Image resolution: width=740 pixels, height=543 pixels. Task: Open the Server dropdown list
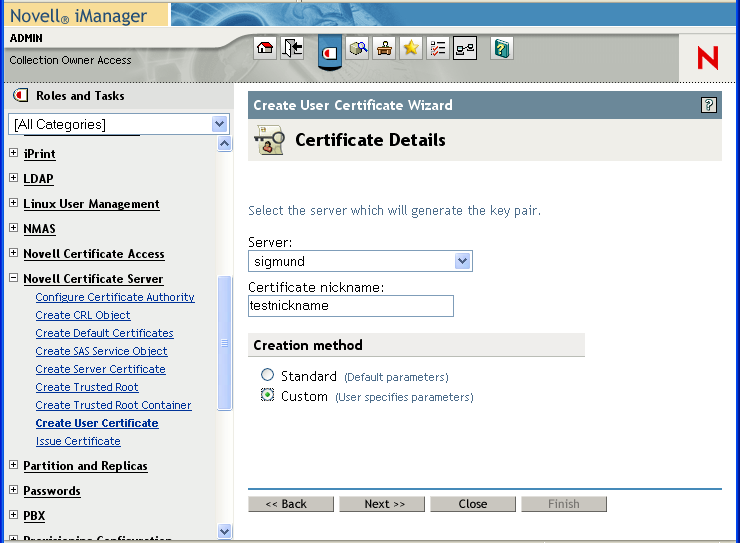[462, 261]
